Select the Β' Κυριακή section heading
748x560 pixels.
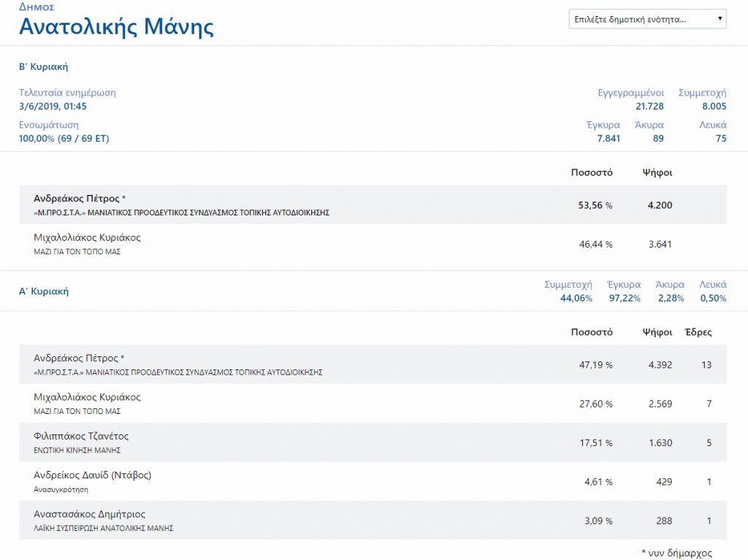[43, 66]
